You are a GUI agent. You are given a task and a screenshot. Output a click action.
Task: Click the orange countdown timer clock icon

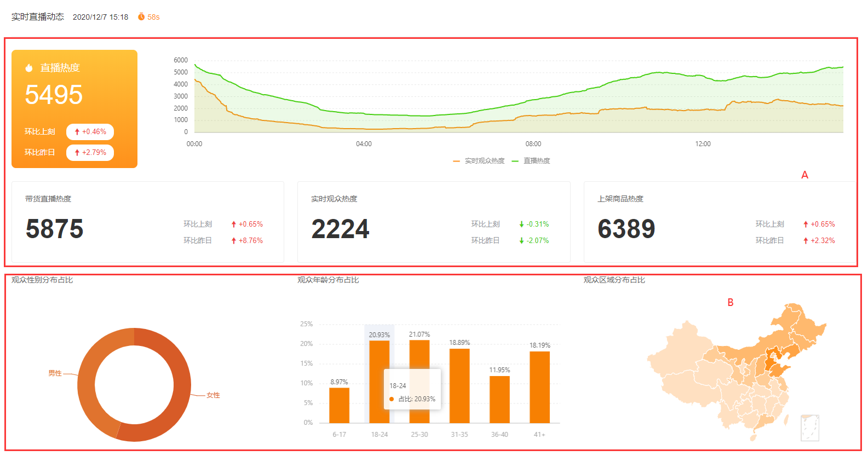tap(141, 17)
